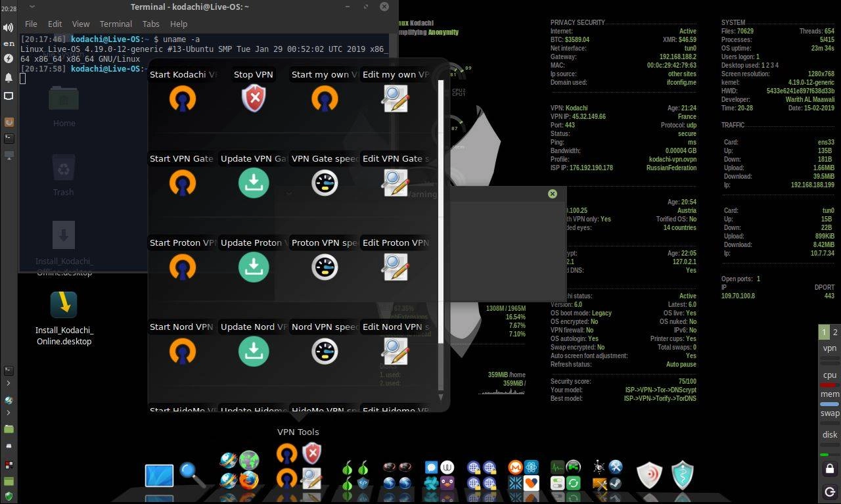The image size is (841, 504).
Task: Open the Terminal window menu chevron
Action: [32, 7]
